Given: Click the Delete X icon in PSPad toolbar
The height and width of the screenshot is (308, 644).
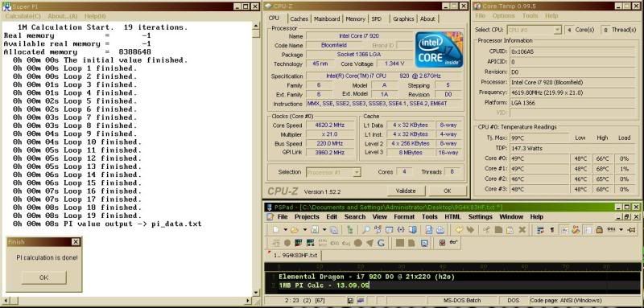Looking at the screenshot, I should (522, 230).
